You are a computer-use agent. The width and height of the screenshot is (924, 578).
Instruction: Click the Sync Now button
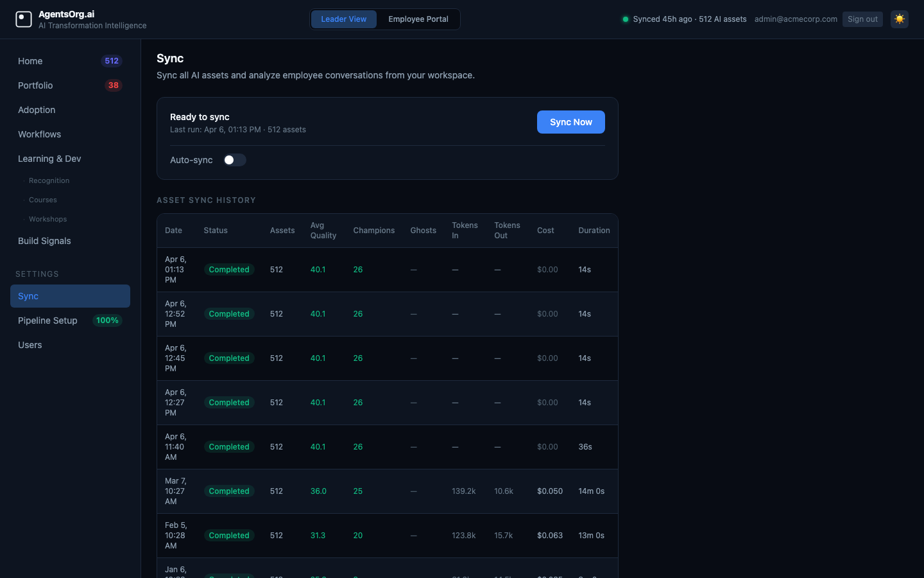pos(570,121)
